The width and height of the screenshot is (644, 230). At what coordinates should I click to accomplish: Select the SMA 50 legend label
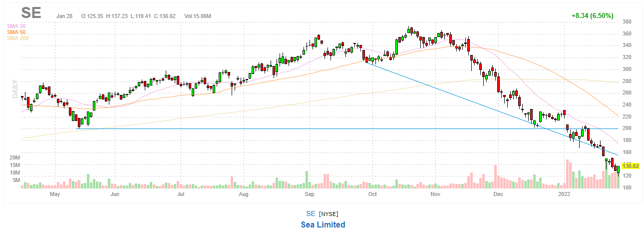pos(15,32)
